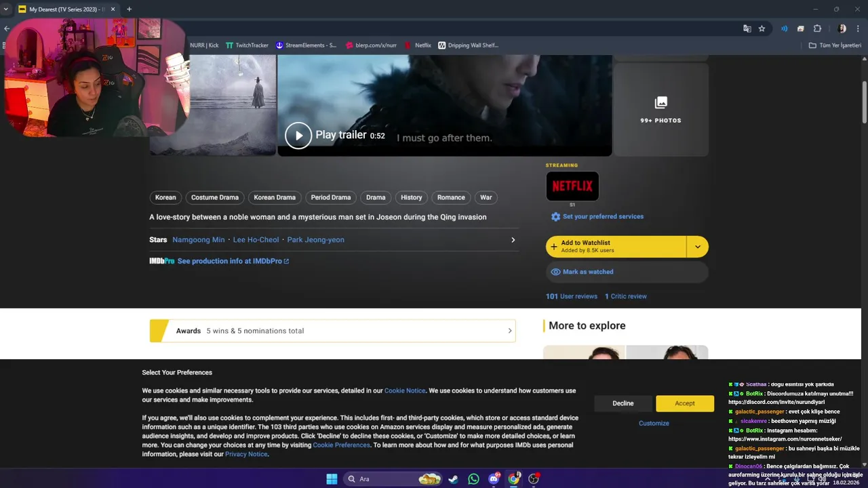Open the Chrome three-dot menu
Viewport: 868px width, 488px height.
coord(858,28)
